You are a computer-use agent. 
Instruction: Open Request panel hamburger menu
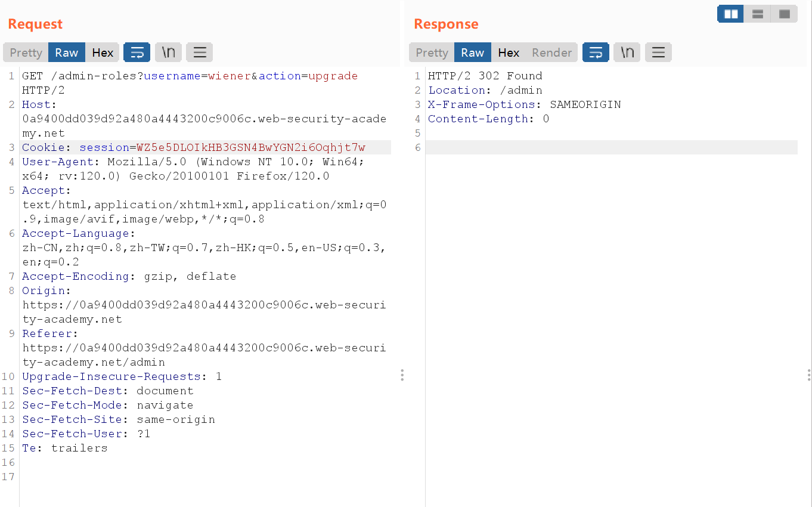click(x=200, y=52)
